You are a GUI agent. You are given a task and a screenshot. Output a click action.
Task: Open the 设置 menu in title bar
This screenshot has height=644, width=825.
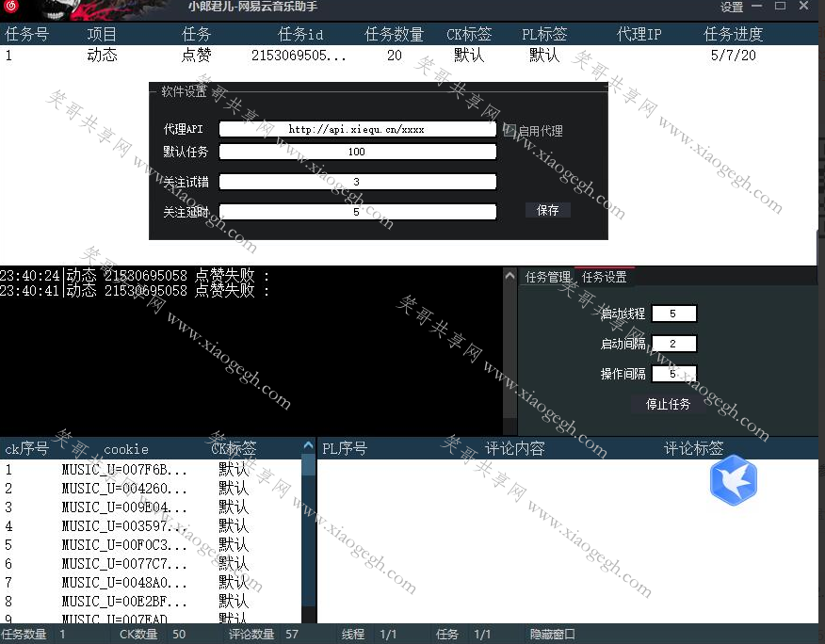click(732, 7)
